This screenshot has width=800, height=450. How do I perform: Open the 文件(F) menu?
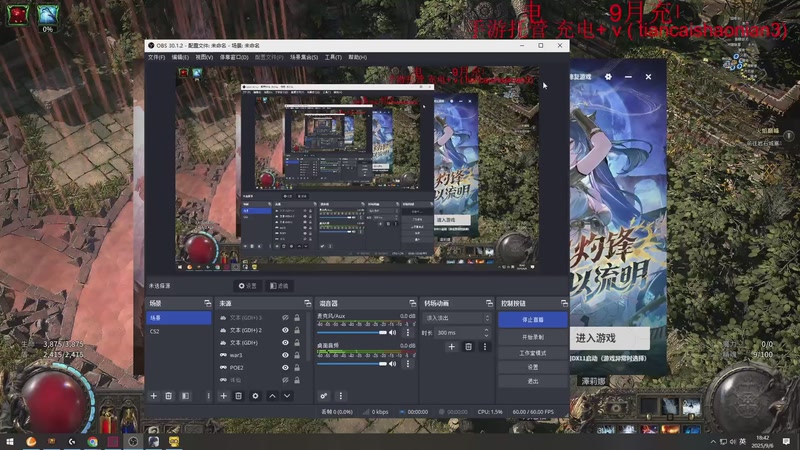tap(156, 57)
